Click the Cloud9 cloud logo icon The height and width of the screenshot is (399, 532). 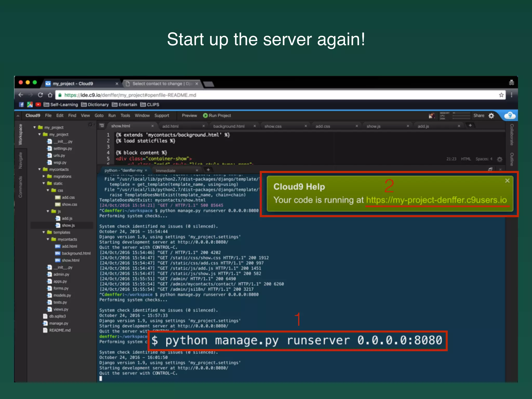click(x=510, y=115)
